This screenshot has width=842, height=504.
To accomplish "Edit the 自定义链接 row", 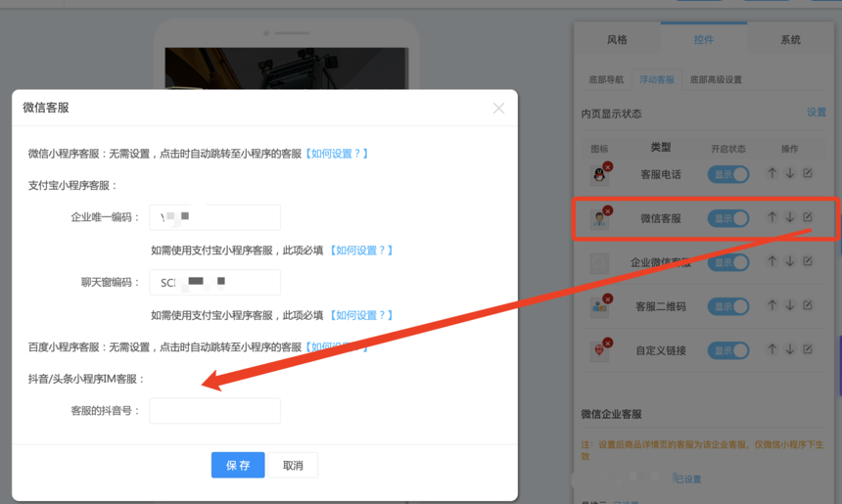I will tap(808, 348).
